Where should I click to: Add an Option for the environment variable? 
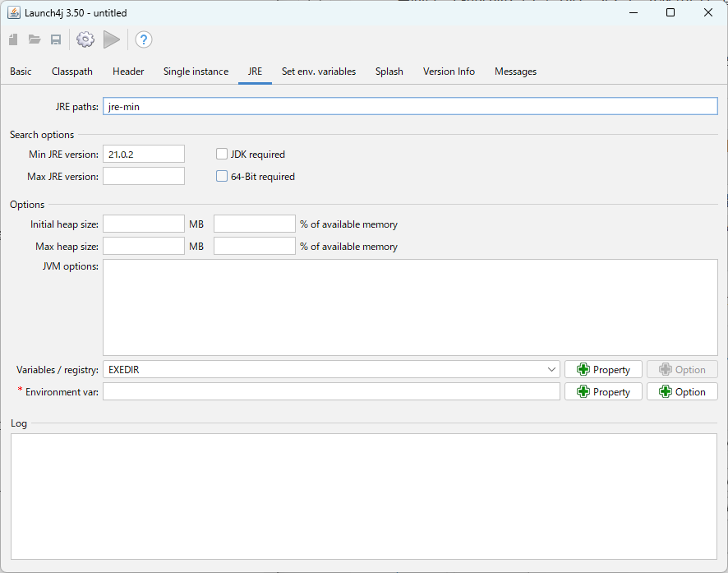pyautogui.click(x=681, y=391)
